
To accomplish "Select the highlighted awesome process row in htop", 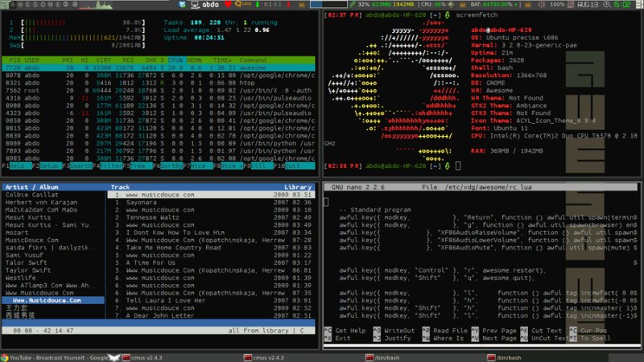I will pos(159,68).
